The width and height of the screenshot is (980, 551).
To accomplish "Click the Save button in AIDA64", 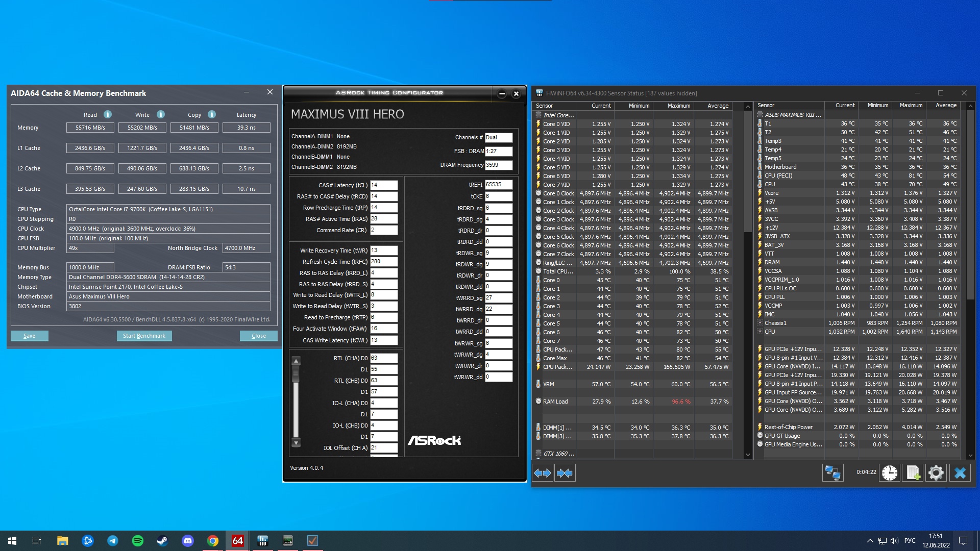I will point(30,336).
